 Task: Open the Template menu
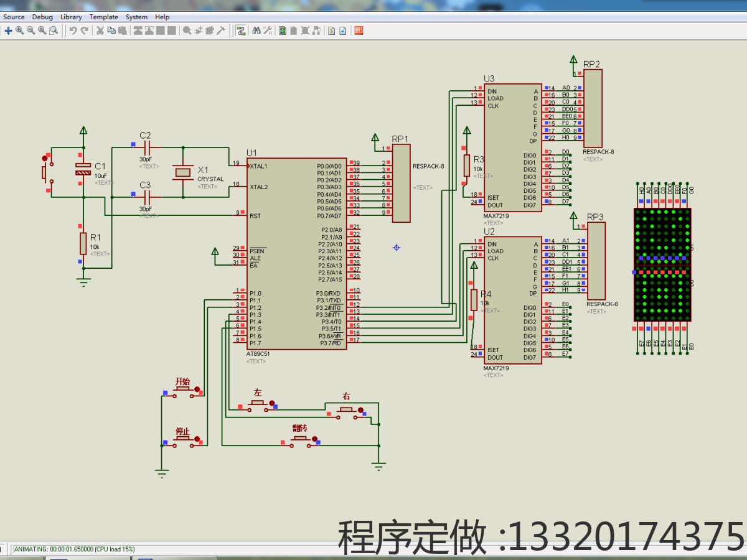click(x=103, y=17)
